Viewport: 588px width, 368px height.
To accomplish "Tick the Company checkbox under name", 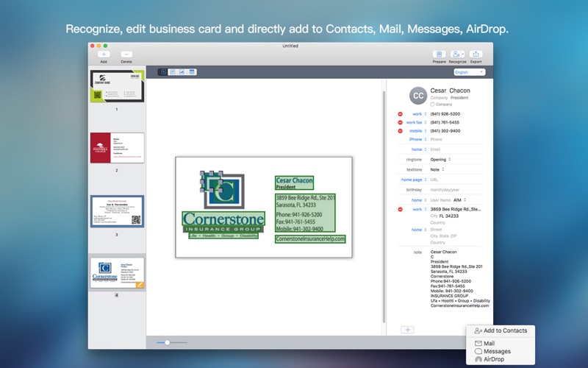I will click(432, 105).
